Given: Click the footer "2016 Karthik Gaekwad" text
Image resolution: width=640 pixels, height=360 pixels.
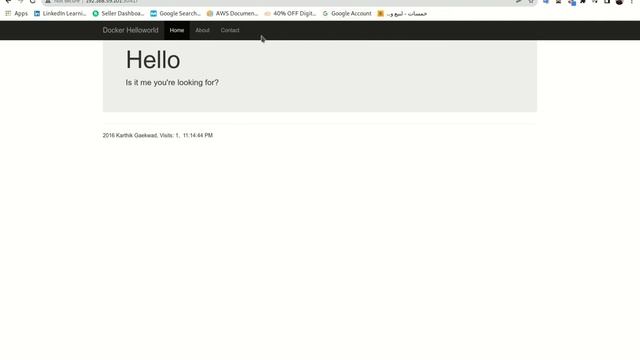Looking at the screenshot, I should (x=130, y=136).
